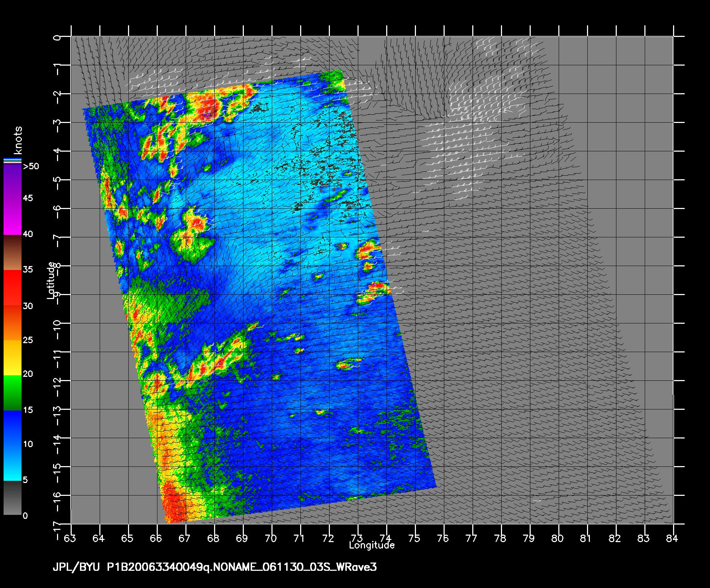Click the "Longitude" axis title
This screenshot has width=710, height=588.
click(x=372, y=545)
